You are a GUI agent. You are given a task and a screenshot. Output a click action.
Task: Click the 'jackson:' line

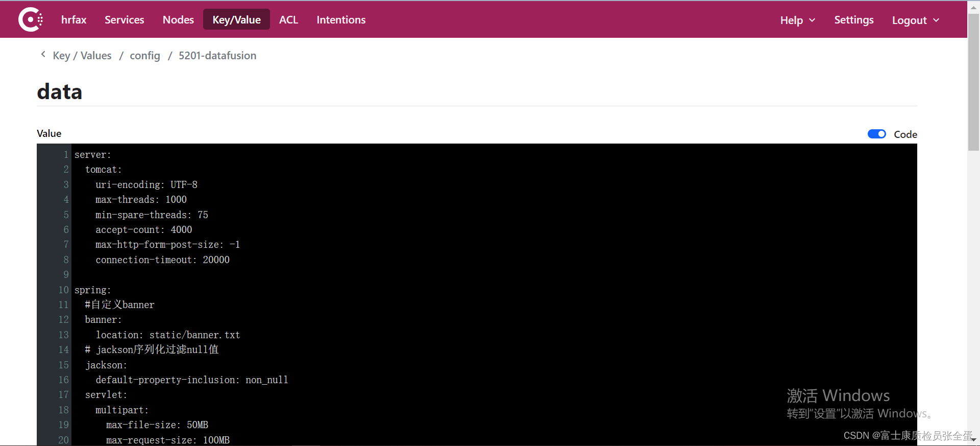tap(106, 365)
